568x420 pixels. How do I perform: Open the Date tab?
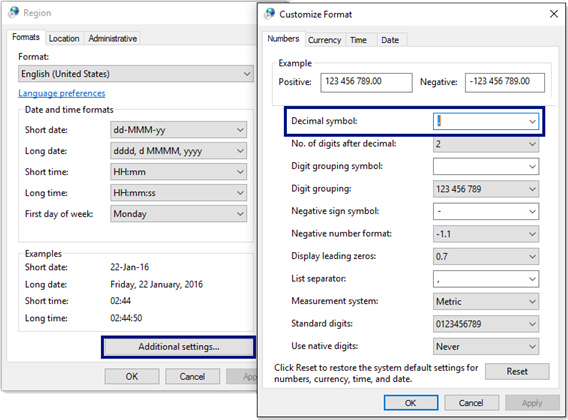pyautogui.click(x=390, y=40)
